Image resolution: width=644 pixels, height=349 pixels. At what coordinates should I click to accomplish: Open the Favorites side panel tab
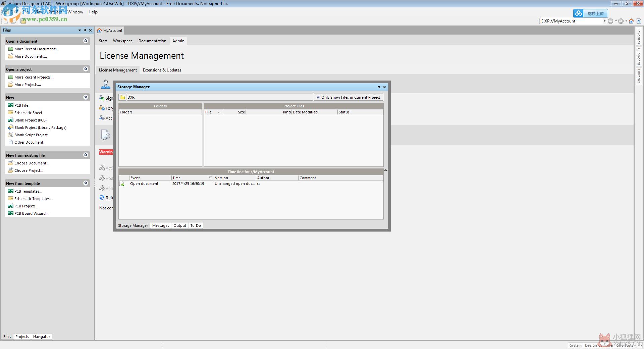(x=639, y=36)
